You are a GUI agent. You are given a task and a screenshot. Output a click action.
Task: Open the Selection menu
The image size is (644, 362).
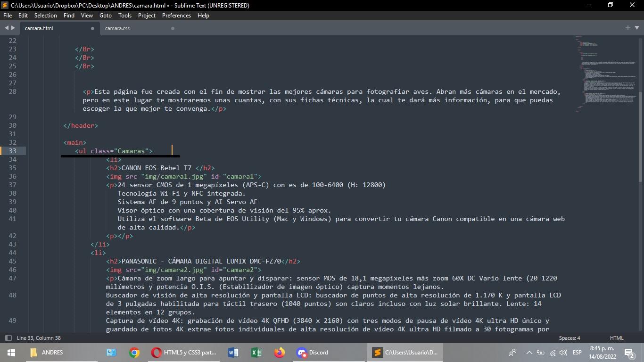click(x=46, y=16)
